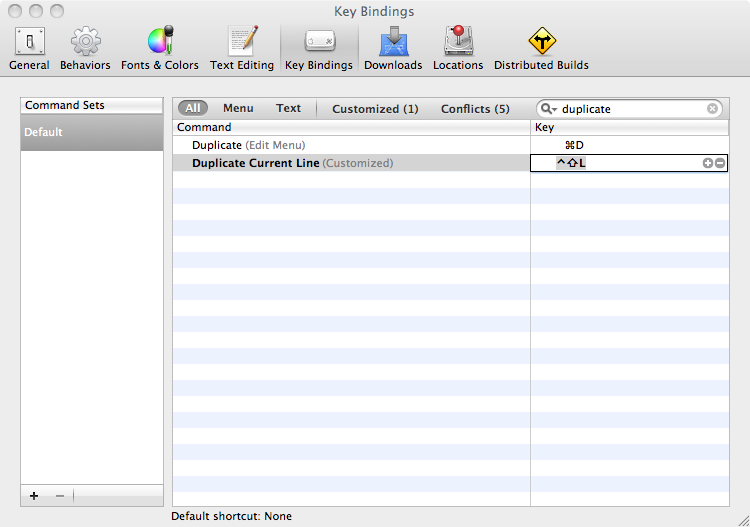Remove the selected command set
The width and height of the screenshot is (750, 527).
60,496
